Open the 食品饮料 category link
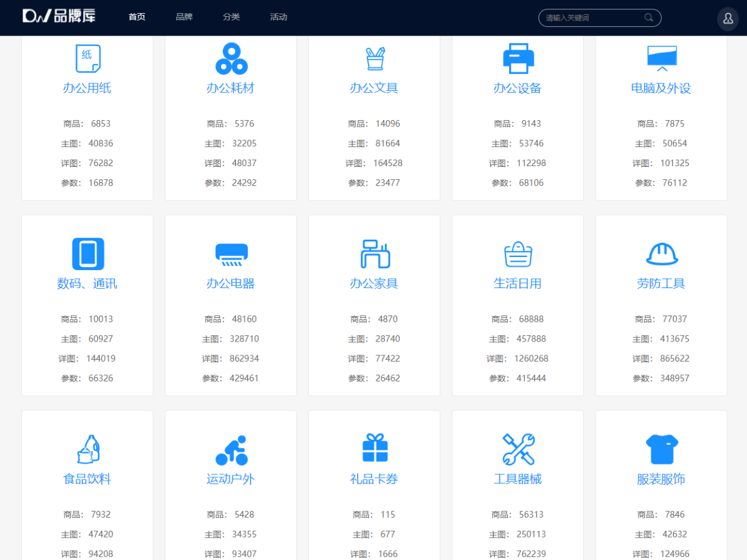 [87, 479]
